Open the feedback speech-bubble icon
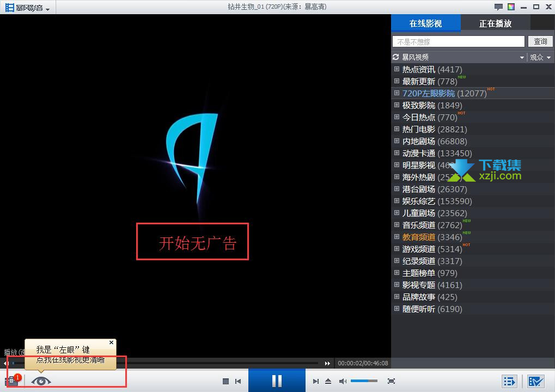The width and height of the screenshot is (555, 392). pos(498,7)
